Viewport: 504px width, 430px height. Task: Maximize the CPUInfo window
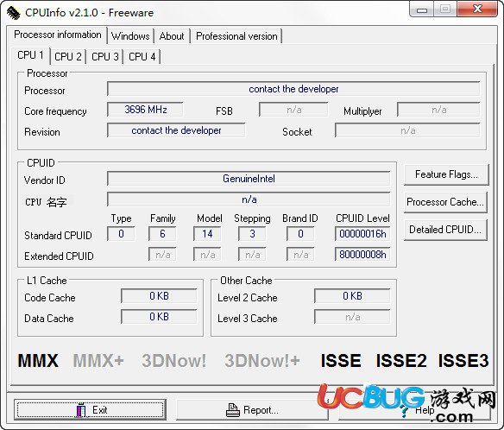(x=444, y=9)
